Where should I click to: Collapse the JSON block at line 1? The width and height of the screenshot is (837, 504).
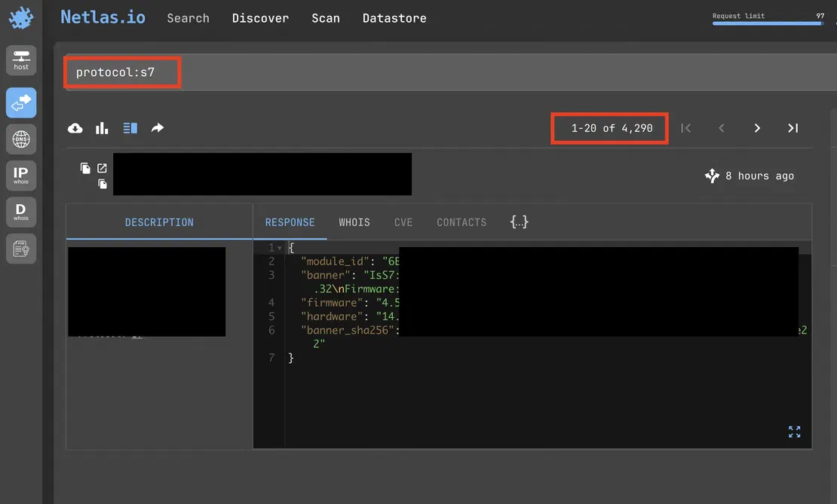[279, 248]
